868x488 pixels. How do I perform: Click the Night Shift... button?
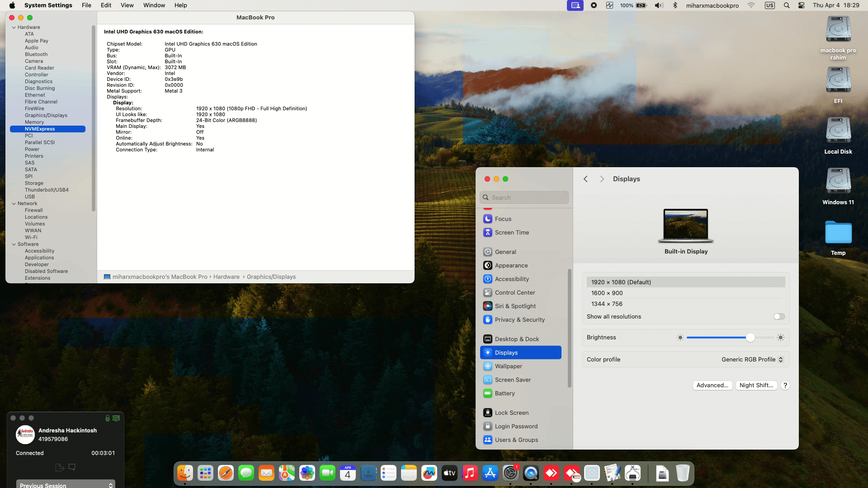pyautogui.click(x=756, y=385)
